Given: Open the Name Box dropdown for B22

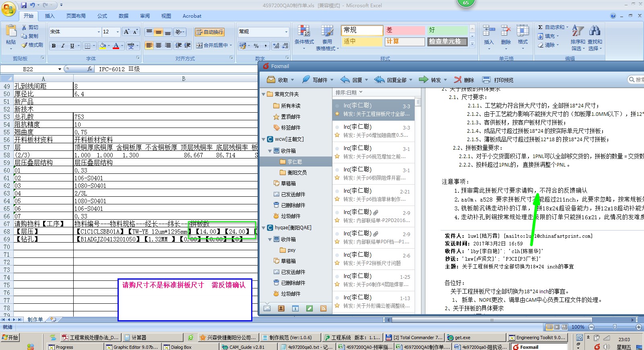Looking at the screenshot, I should point(60,69).
